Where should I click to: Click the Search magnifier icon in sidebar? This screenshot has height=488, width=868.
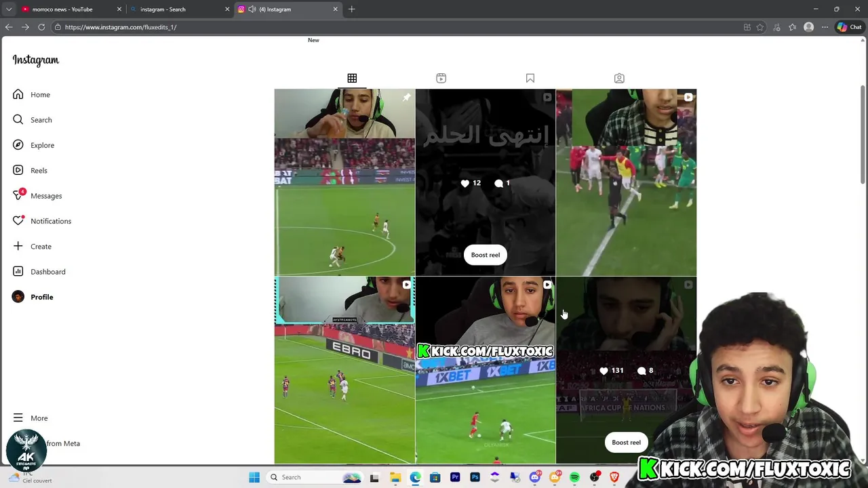(18, 120)
